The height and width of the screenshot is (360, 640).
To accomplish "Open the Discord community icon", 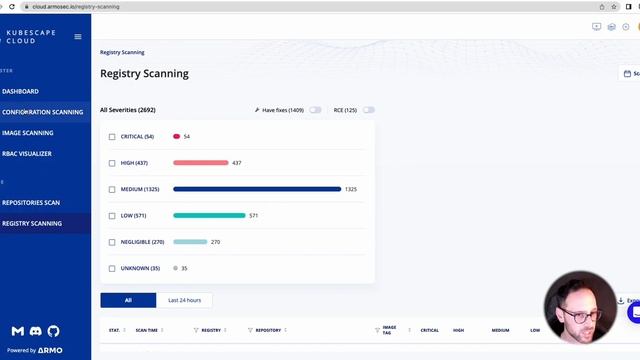I will pos(36,331).
